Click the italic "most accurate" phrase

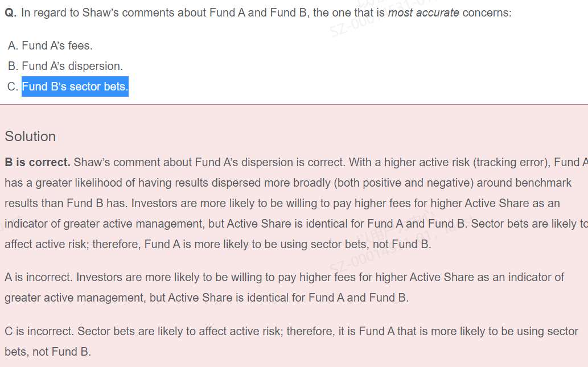click(x=423, y=13)
